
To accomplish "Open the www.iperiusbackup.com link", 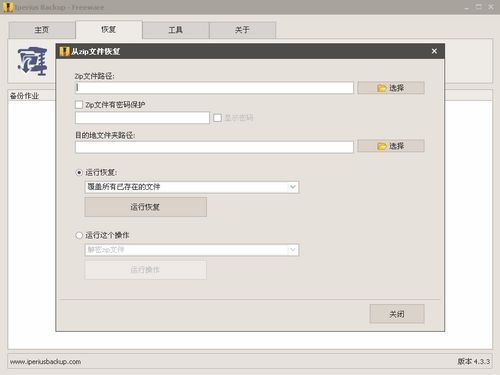I will 45,362.
